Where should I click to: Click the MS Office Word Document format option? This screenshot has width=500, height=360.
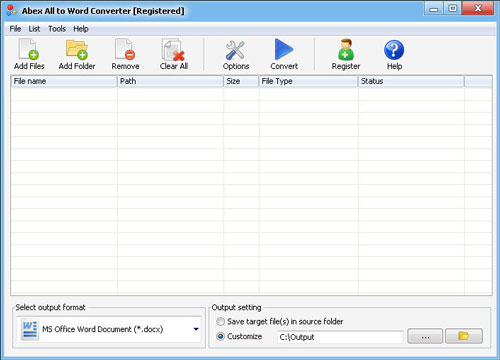tap(109, 329)
